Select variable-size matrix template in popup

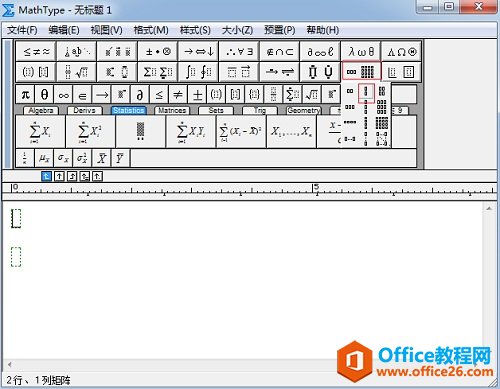(x=382, y=139)
